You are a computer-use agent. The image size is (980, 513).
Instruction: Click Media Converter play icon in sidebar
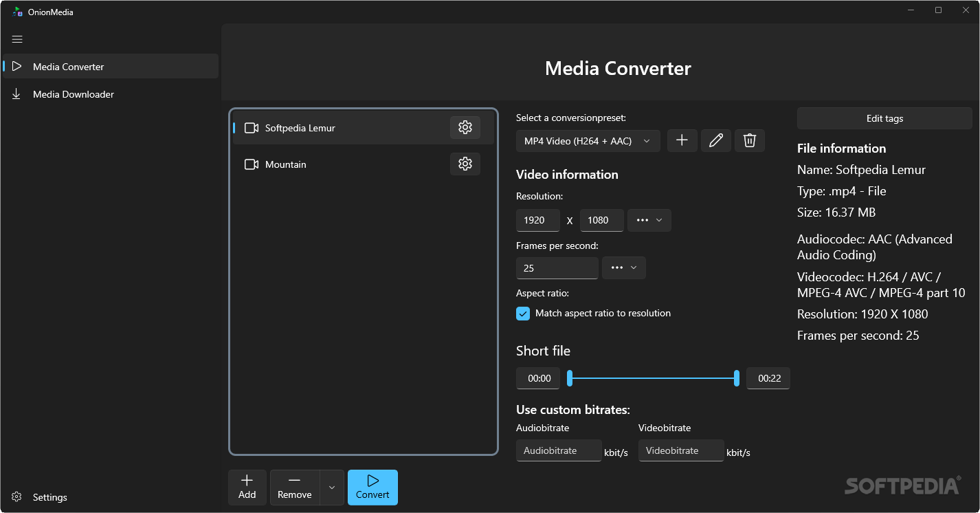point(17,67)
